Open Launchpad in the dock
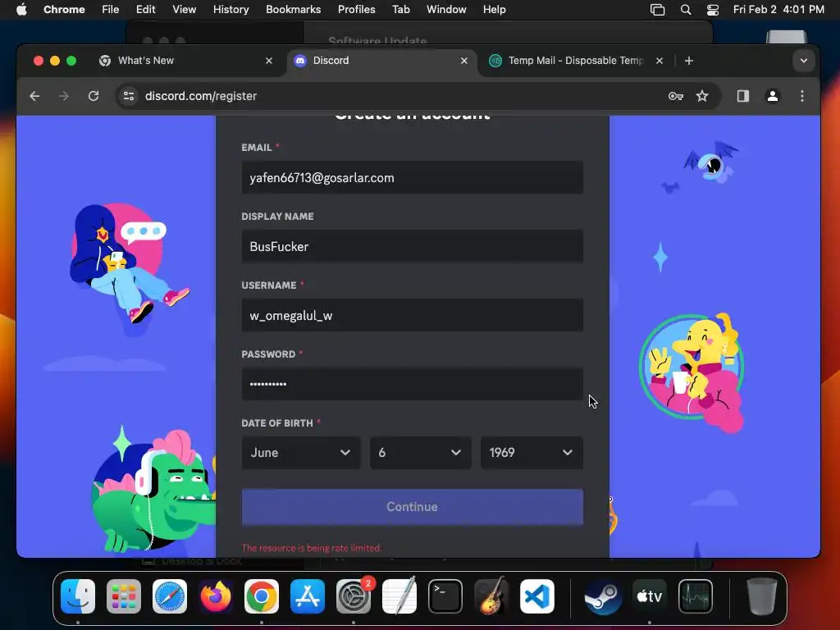 point(124,596)
